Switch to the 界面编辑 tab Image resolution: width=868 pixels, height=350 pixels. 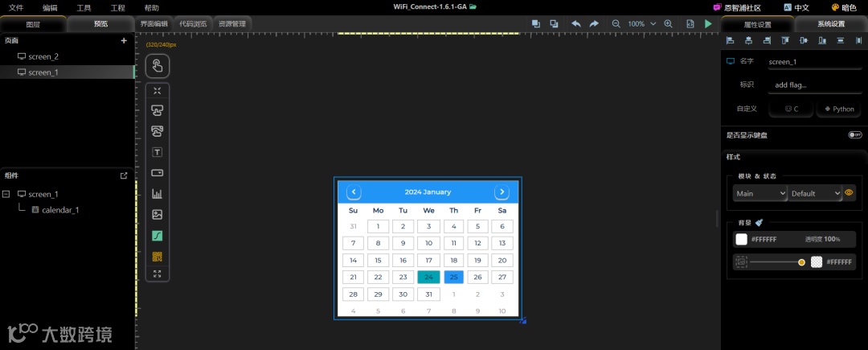pyautogui.click(x=154, y=24)
